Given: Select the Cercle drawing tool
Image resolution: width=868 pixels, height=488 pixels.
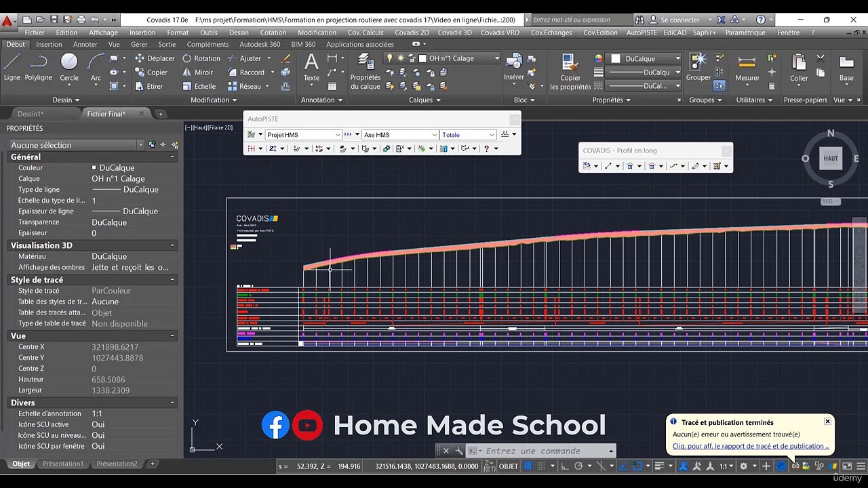Looking at the screenshot, I should (69, 68).
